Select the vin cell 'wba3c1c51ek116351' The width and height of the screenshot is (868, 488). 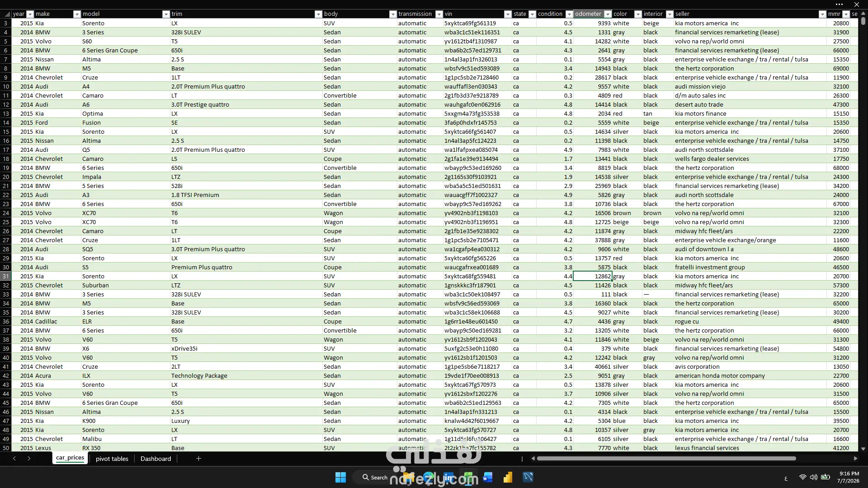point(477,32)
